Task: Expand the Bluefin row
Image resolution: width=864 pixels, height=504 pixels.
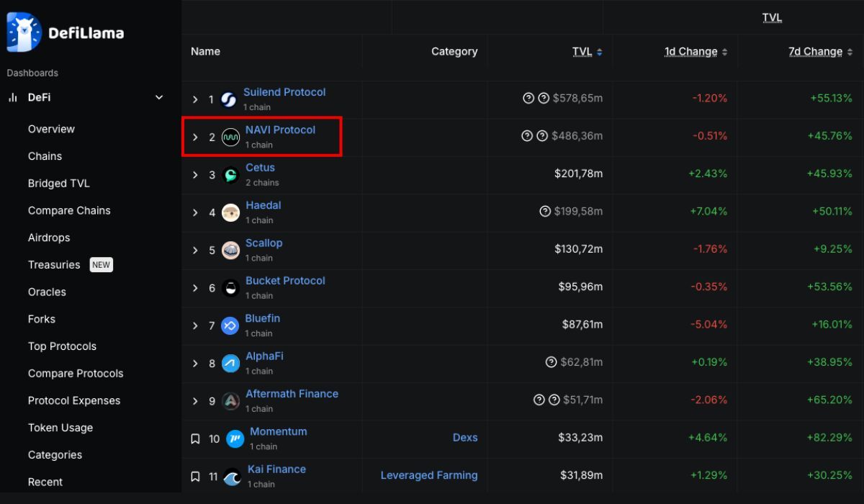Action: click(x=195, y=325)
